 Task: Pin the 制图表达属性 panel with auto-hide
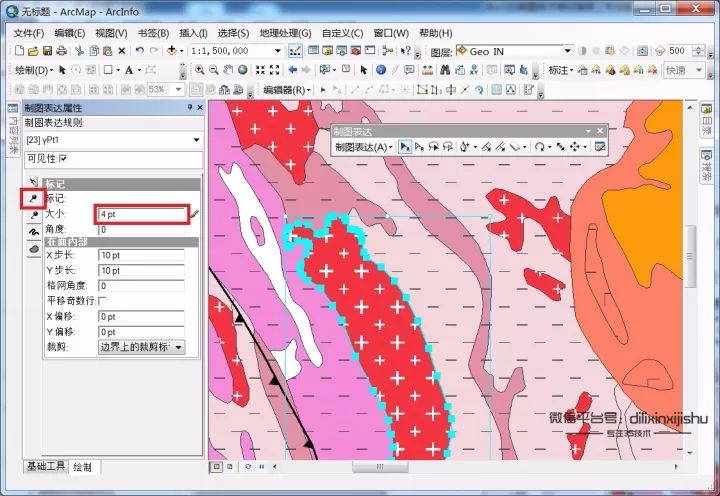tap(190, 107)
